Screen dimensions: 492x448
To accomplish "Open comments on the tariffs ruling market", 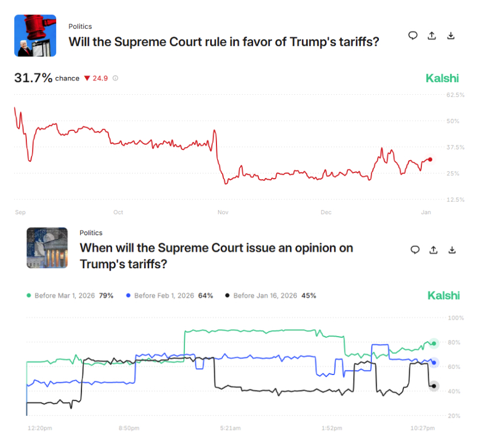I will 413,36.
